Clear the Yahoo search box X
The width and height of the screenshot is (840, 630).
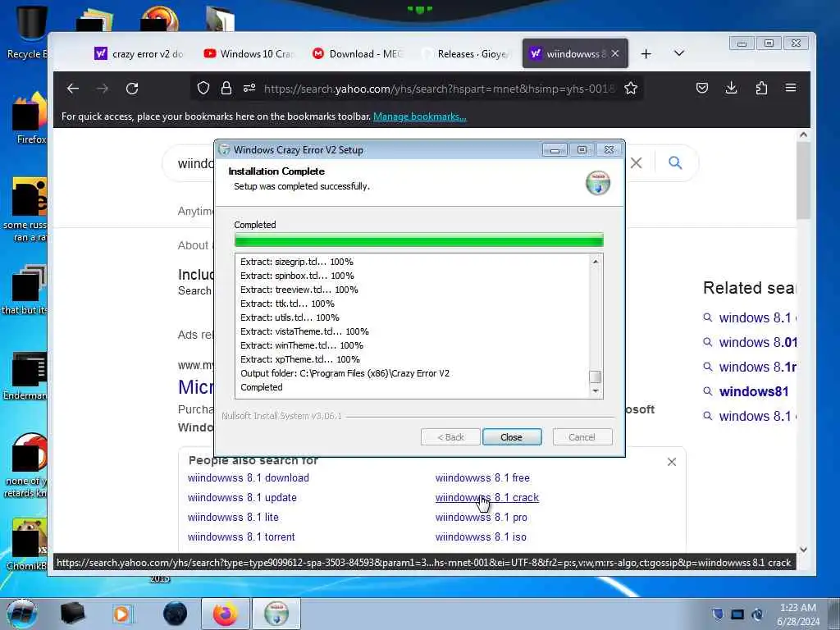(x=636, y=163)
